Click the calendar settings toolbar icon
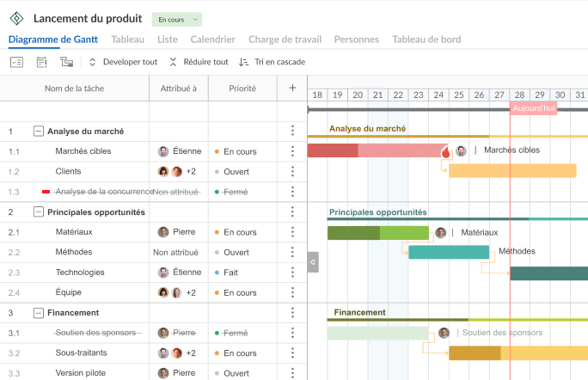 click(42, 62)
